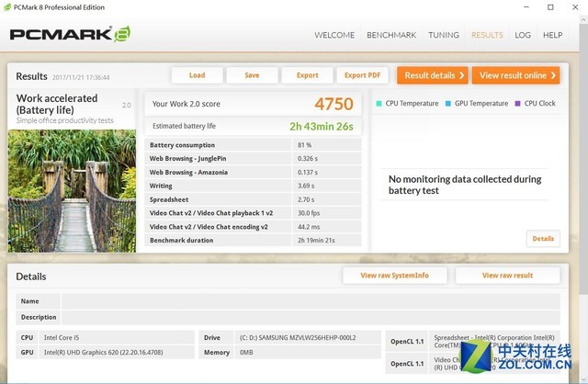588x384 pixels.
Task: Expand Result details with the arrow button
Action: (x=432, y=75)
